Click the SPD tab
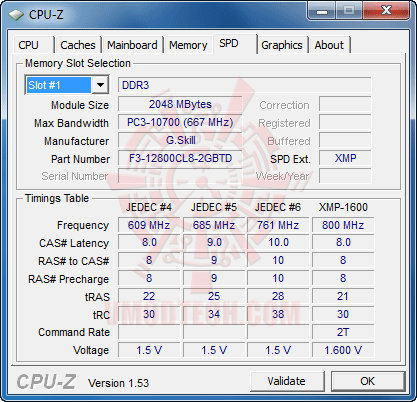The image size is (417, 402). point(235,43)
